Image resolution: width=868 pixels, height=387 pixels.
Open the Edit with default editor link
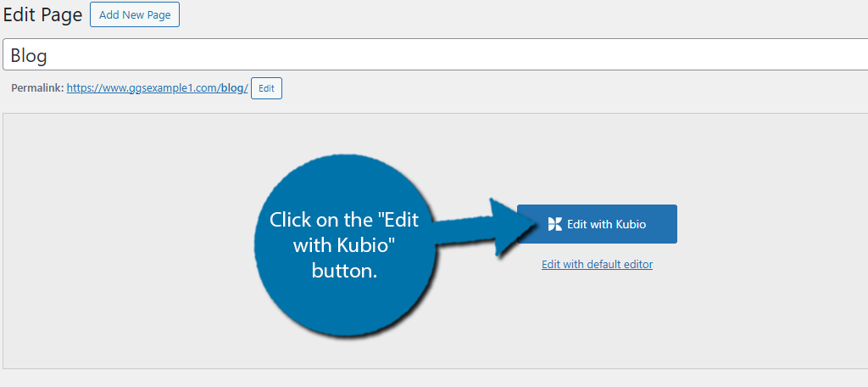point(597,265)
